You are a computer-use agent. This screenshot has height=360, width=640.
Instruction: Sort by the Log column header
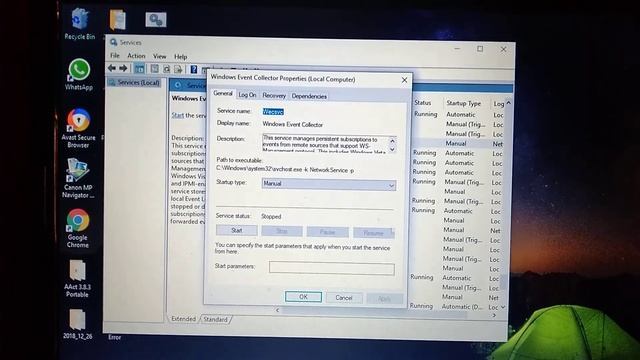(498, 104)
